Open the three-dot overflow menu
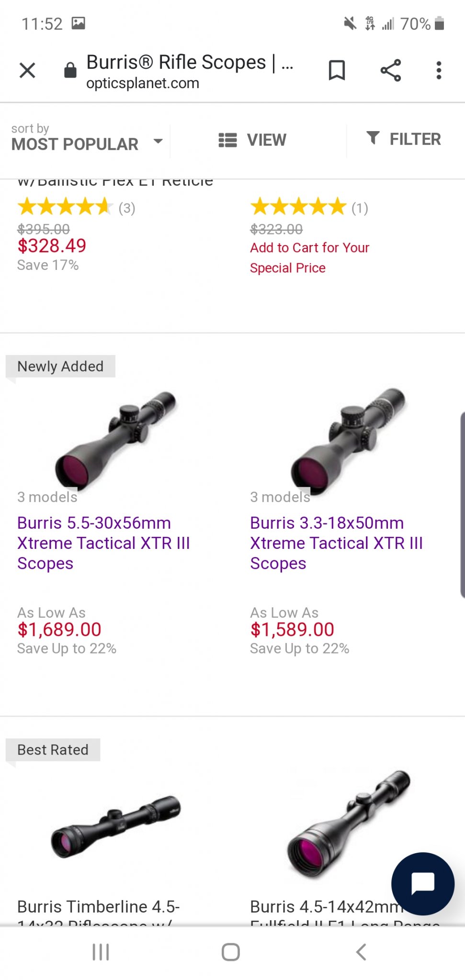 (439, 70)
